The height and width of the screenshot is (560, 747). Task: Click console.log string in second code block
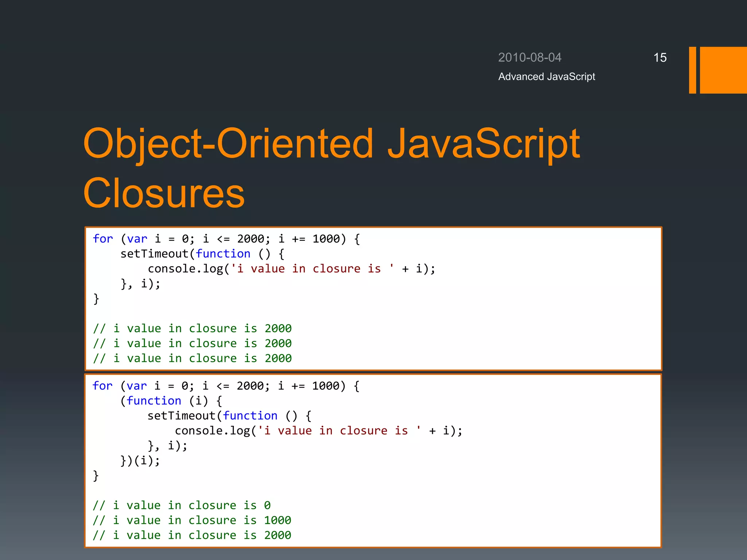pos(339,431)
